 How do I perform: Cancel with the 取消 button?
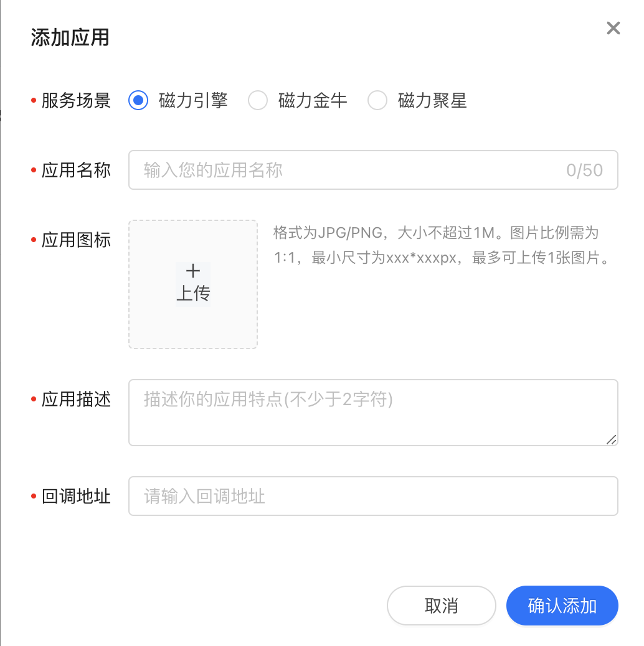441,606
